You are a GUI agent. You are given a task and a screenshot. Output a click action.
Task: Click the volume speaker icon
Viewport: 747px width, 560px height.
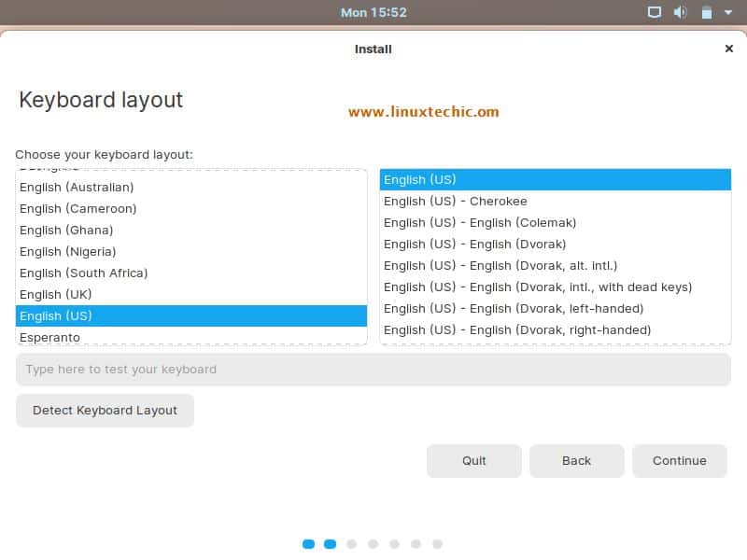click(680, 12)
